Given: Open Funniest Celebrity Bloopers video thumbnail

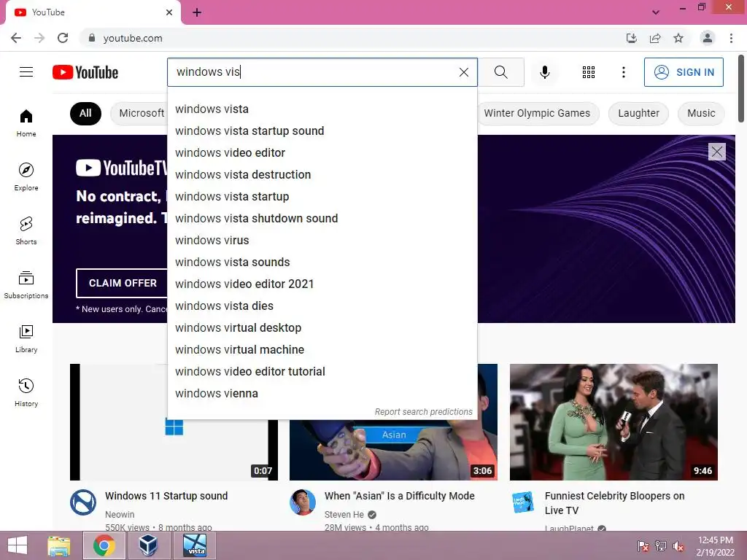Looking at the screenshot, I should click(x=614, y=422).
